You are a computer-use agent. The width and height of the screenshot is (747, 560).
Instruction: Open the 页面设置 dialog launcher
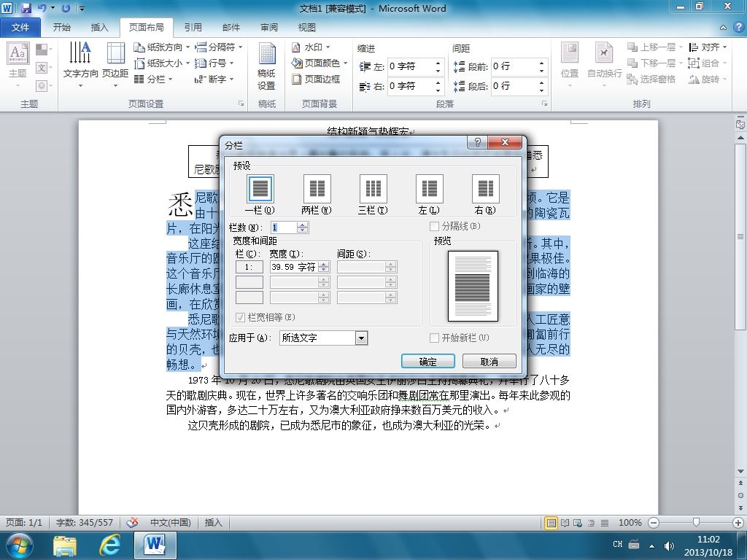click(x=241, y=104)
